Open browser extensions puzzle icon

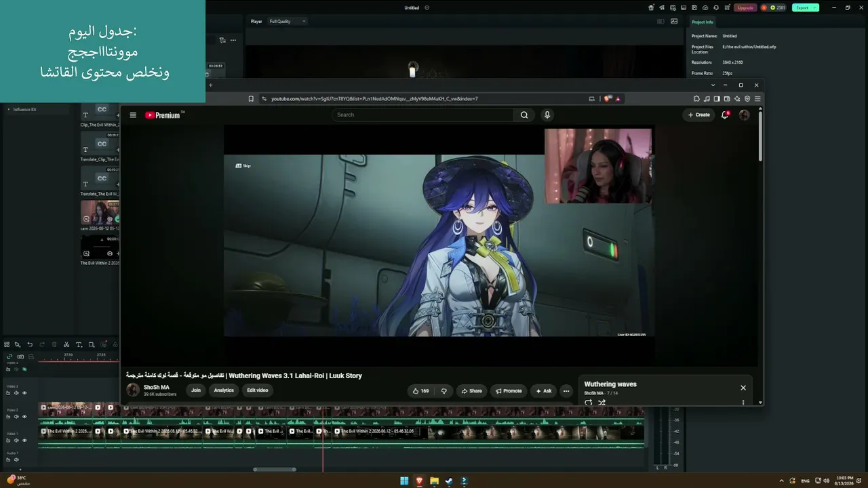point(696,99)
